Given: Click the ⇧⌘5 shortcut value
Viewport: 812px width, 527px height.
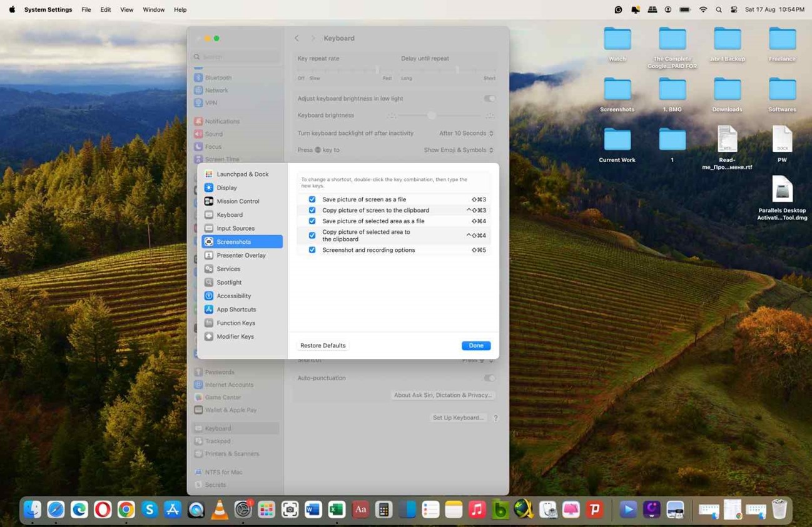Looking at the screenshot, I should click(x=479, y=250).
